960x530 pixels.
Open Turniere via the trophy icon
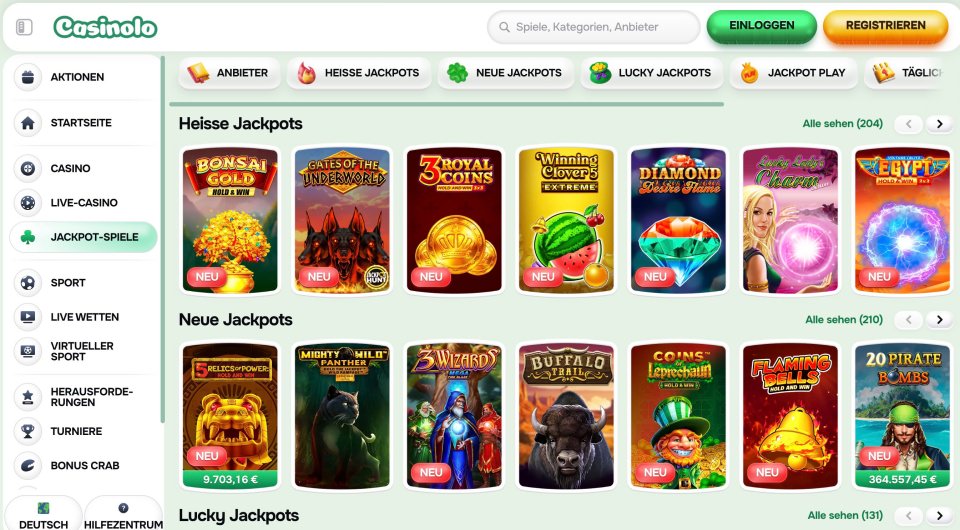[28, 431]
